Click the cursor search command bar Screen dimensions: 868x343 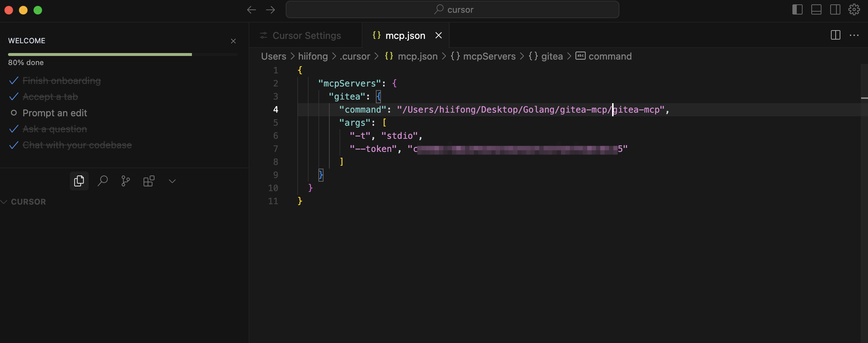tap(452, 10)
